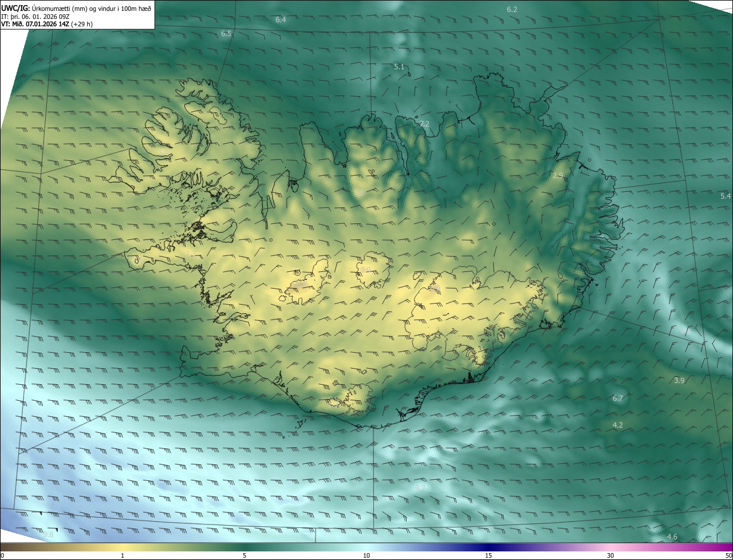Viewport: 733px width, 560px height.
Task: Click the 5 label on color scale
Action: [x=245, y=555]
